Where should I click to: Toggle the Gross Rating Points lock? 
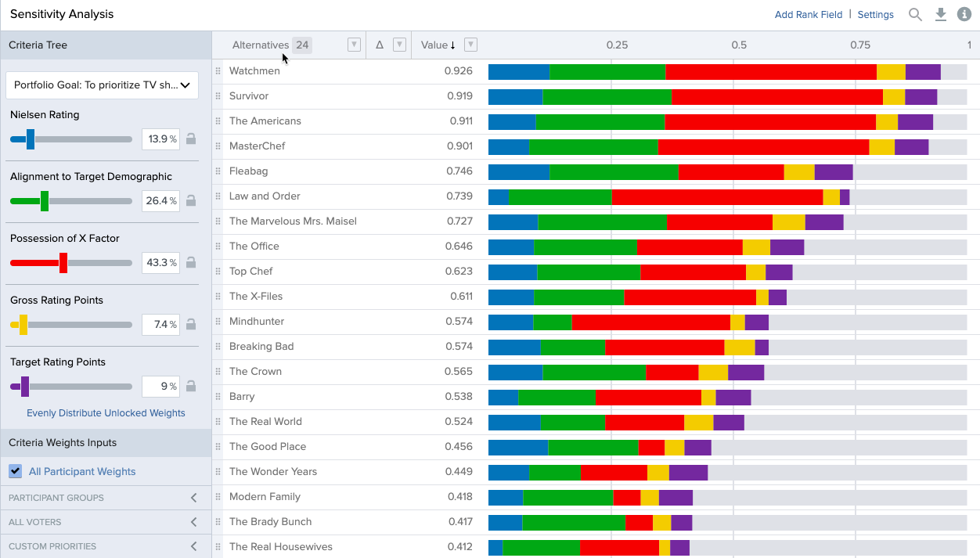pos(190,325)
